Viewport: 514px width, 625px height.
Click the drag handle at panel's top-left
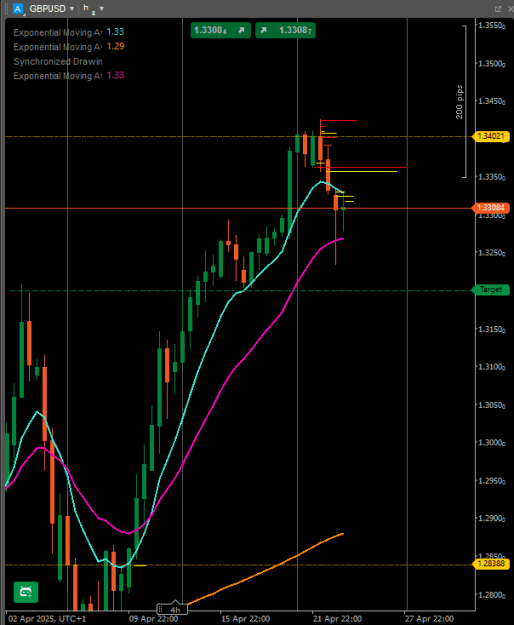(6, 8)
